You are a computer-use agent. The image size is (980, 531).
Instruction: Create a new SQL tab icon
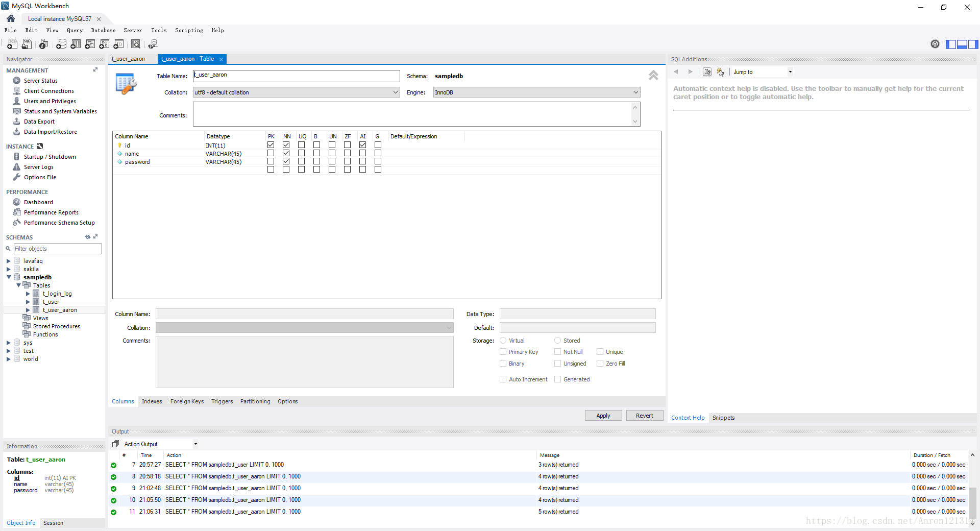[x=12, y=44]
